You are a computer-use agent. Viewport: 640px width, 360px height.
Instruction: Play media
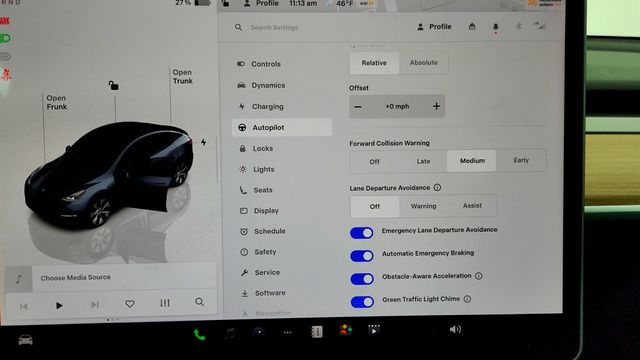(59, 305)
